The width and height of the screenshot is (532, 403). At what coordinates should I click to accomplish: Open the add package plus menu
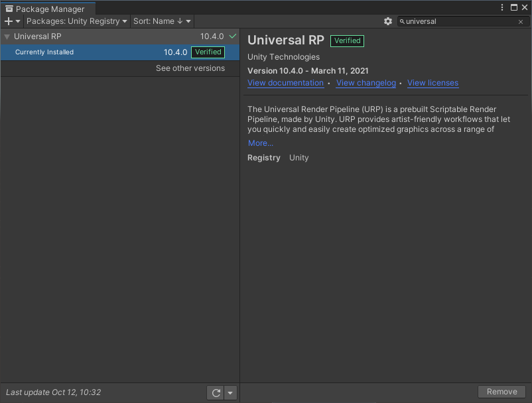tap(12, 21)
